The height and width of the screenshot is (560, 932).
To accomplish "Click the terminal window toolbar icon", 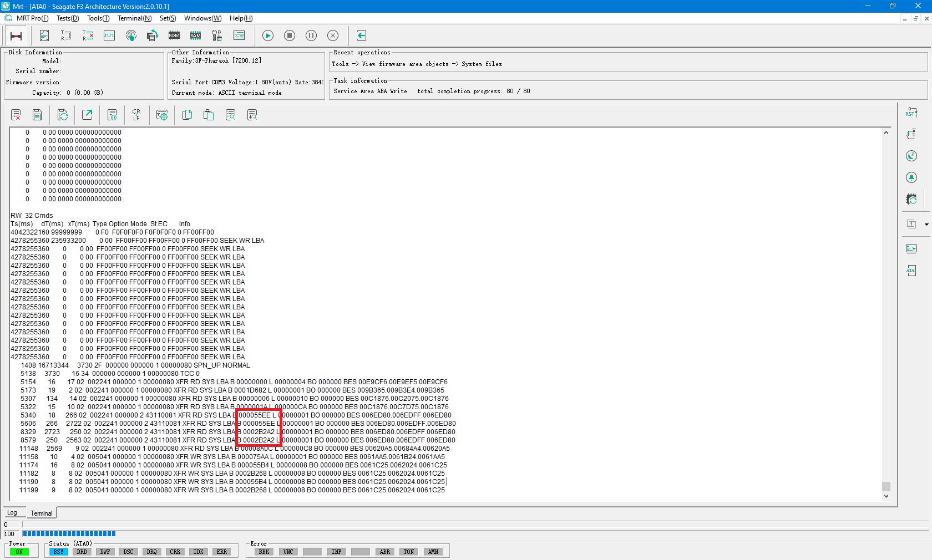I will 239,35.
